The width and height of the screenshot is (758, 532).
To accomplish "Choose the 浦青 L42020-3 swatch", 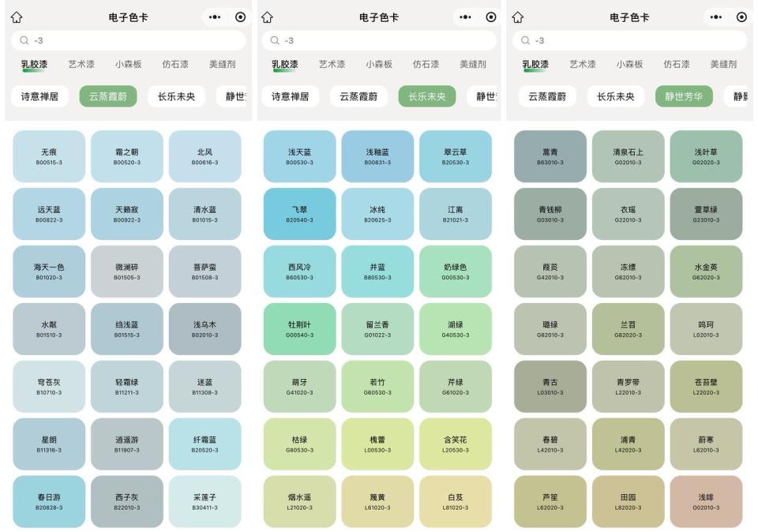I will click(x=628, y=444).
